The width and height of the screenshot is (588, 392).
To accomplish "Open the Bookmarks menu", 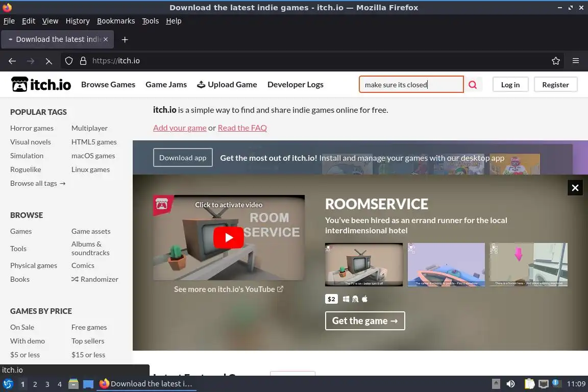I will (116, 21).
